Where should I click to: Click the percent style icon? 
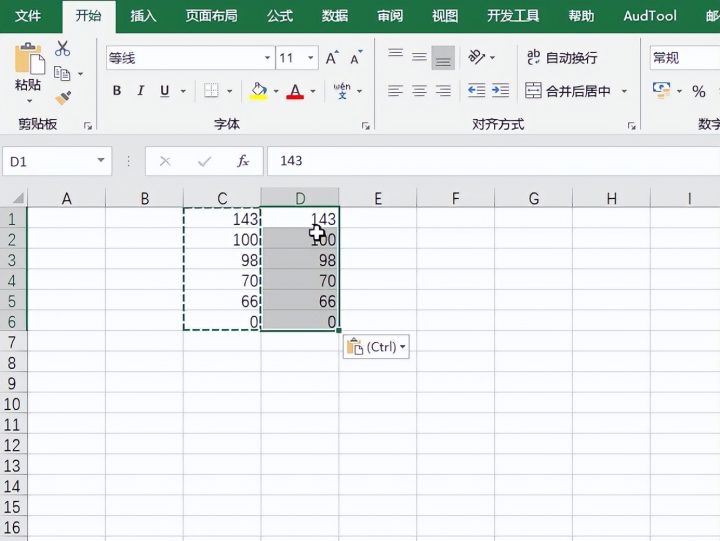coord(699,91)
